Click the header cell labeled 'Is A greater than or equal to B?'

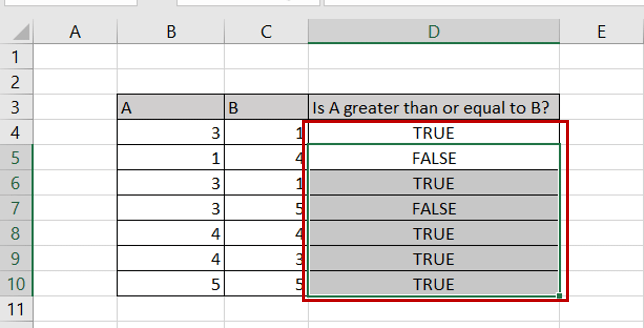tap(433, 108)
